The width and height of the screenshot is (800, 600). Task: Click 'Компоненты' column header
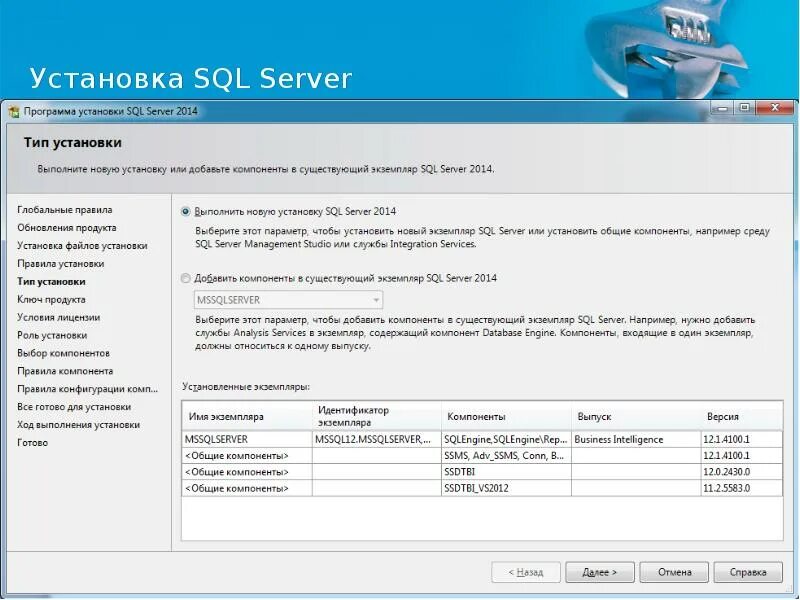[x=506, y=416]
